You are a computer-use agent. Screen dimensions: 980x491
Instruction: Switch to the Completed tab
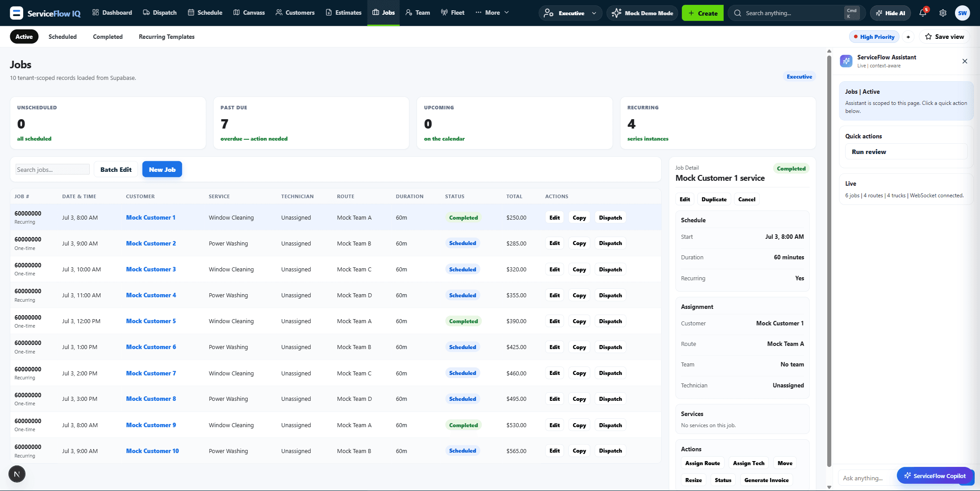coord(108,37)
